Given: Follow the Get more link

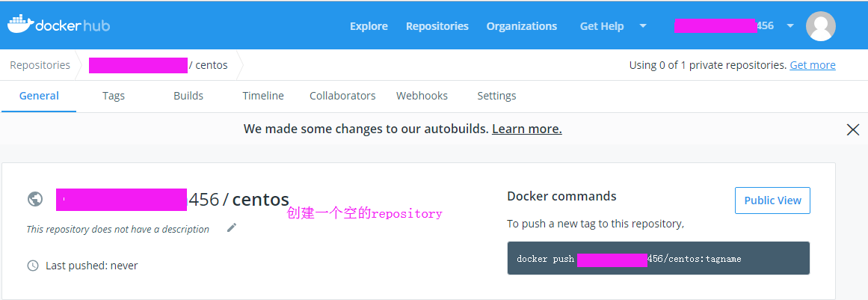Looking at the screenshot, I should coord(813,65).
